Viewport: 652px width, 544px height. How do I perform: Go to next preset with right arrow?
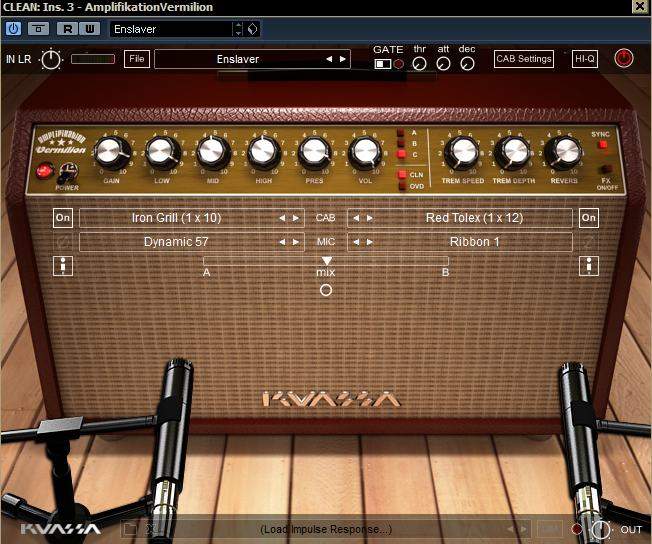pos(343,59)
